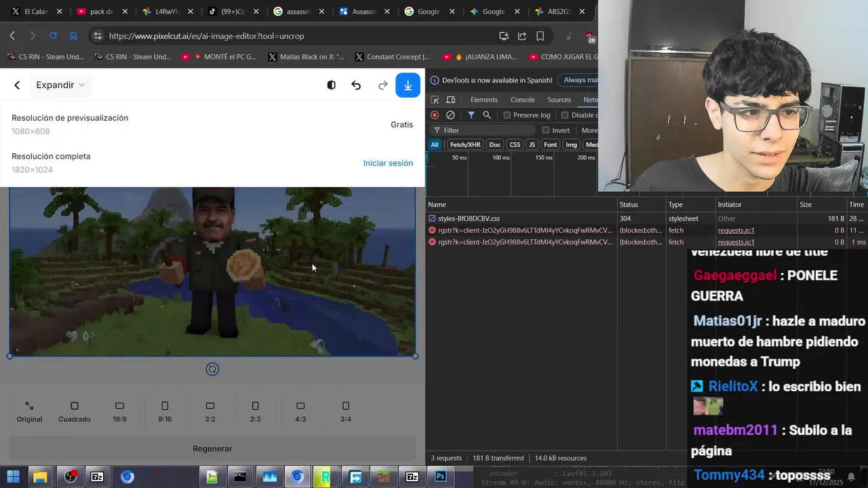Select the 9:16 aspect ratio
Image resolution: width=868 pixels, height=488 pixels.
(x=165, y=412)
